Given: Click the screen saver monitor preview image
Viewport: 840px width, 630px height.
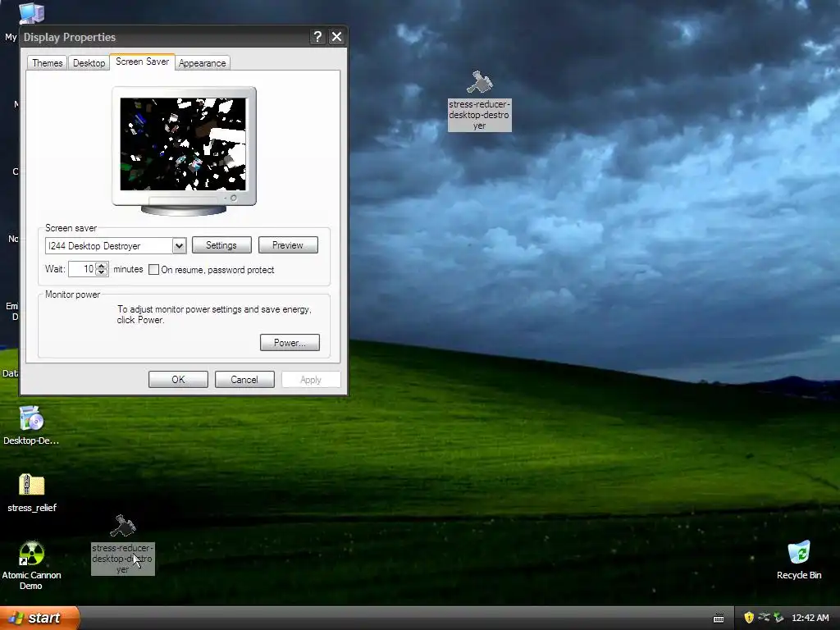Looking at the screenshot, I should tap(183, 144).
